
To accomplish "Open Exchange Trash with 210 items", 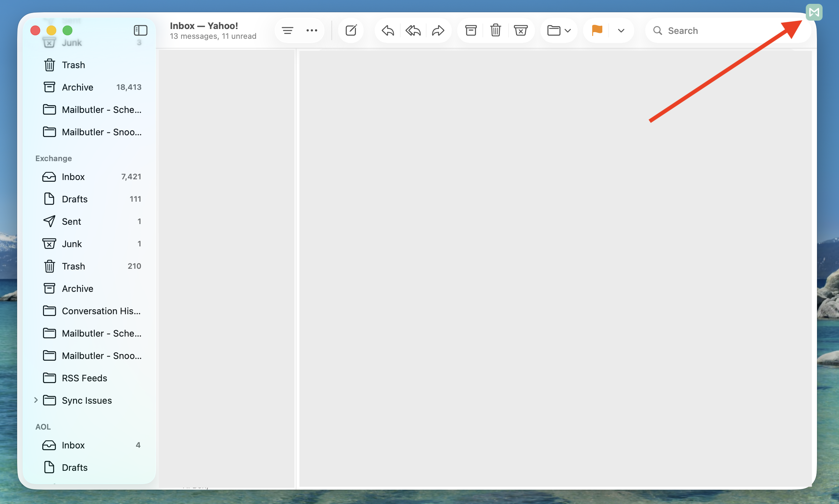I will 89,266.
